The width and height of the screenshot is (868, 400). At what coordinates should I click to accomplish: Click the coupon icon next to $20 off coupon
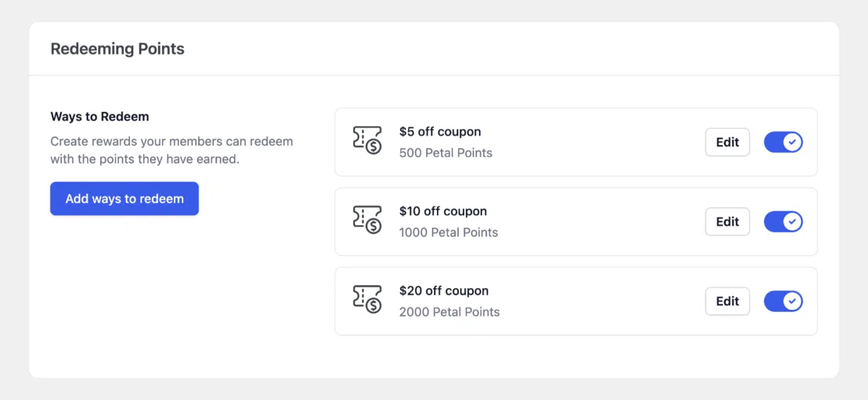367,300
